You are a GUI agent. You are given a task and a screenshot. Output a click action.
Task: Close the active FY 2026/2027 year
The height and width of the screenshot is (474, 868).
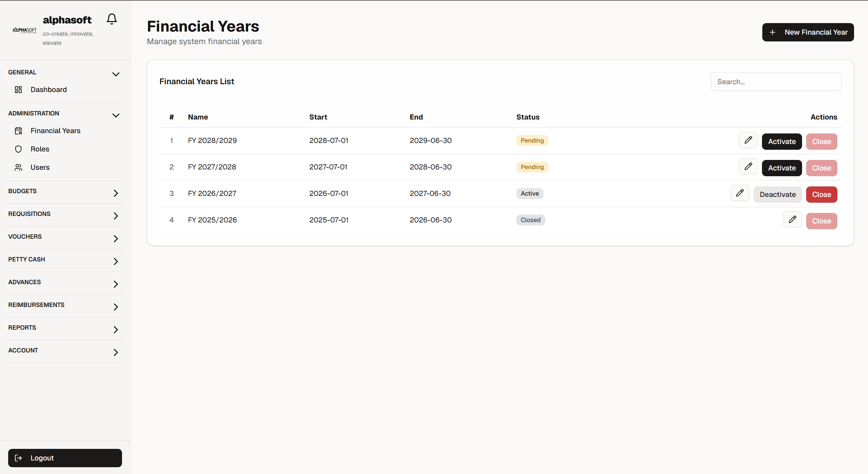821,195
